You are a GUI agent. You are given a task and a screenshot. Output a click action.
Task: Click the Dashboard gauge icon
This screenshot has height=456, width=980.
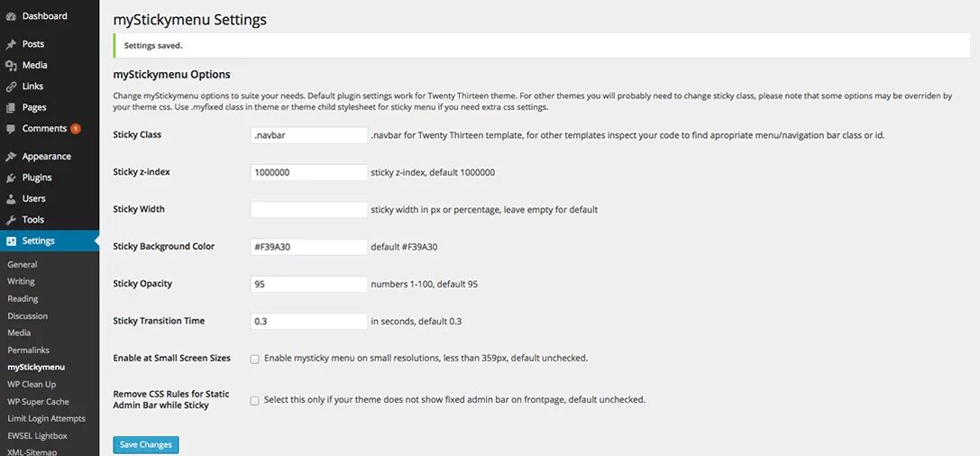tap(11, 16)
